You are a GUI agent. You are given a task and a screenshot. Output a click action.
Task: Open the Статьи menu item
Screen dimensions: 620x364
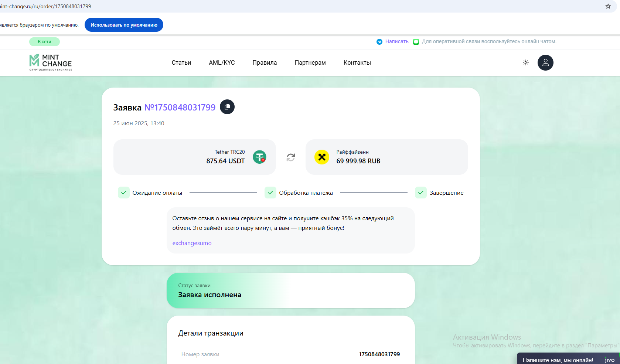[x=181, y=63]
